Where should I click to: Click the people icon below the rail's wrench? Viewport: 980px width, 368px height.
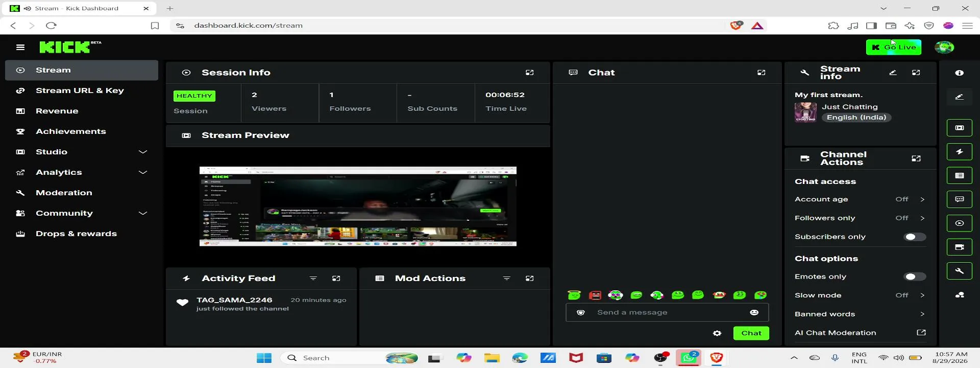[x=960, y=295]
